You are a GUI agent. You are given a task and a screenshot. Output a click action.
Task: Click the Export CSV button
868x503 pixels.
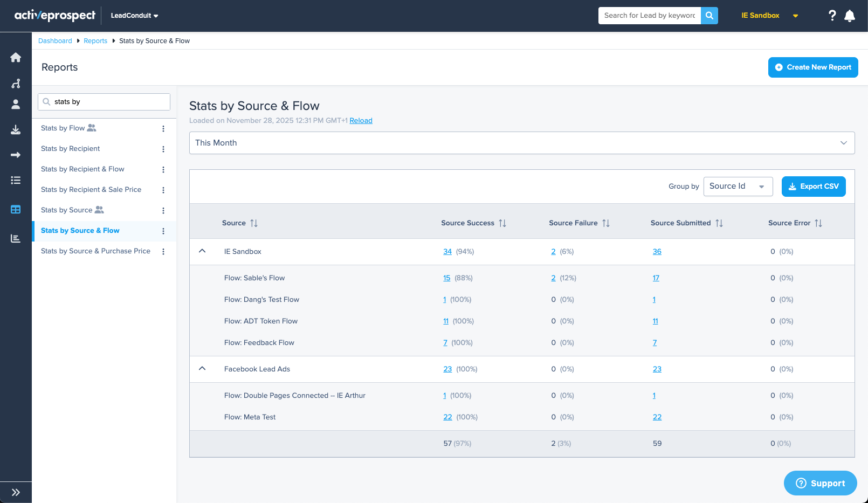(x=814, y=187)
